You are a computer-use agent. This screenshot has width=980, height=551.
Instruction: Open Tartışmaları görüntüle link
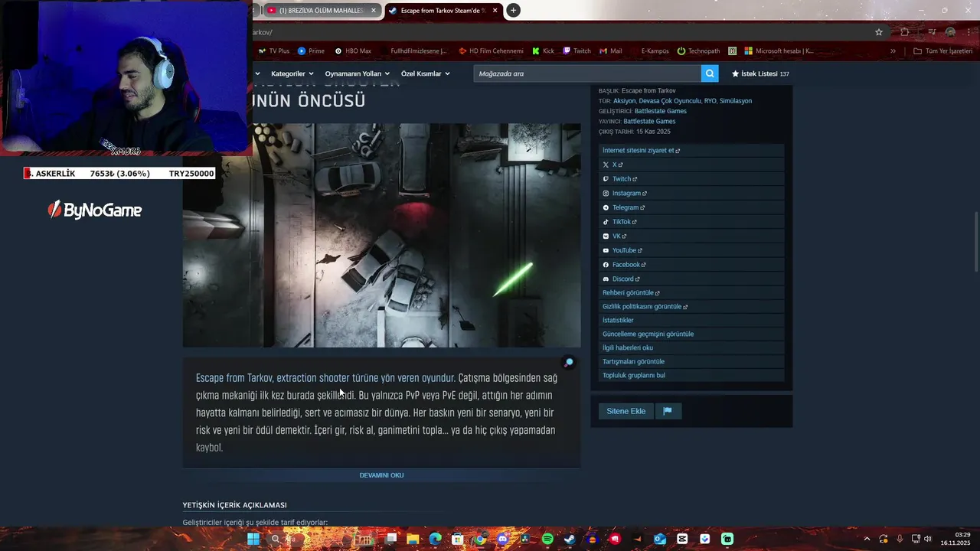click(691, 362)
